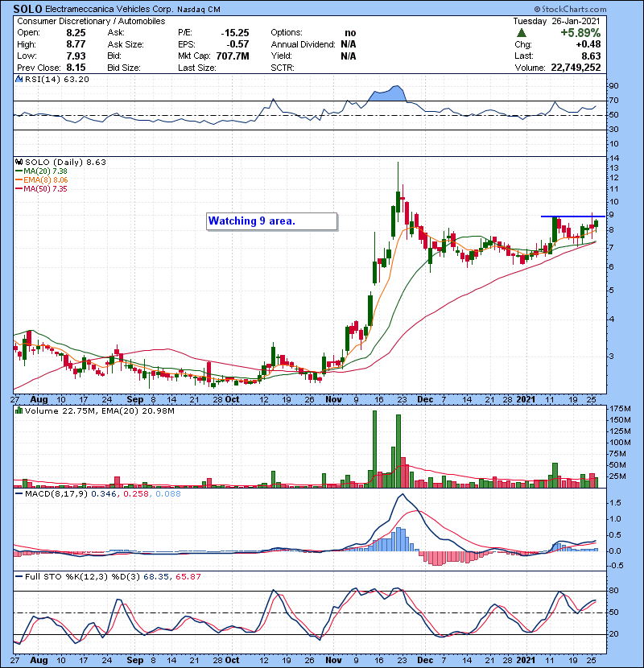644x668 pixels.
Task: Click the green up-arrow price change indicator
Action: coord(525,33)
